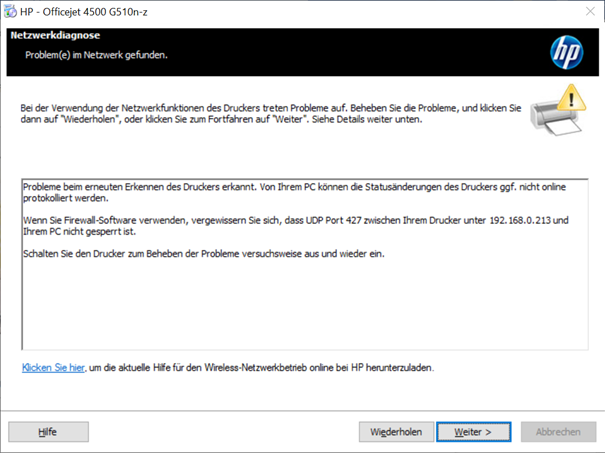
Task: Click 'Problem(e) im Netzwerk gefunden.' text
Action: coord(96,55)
